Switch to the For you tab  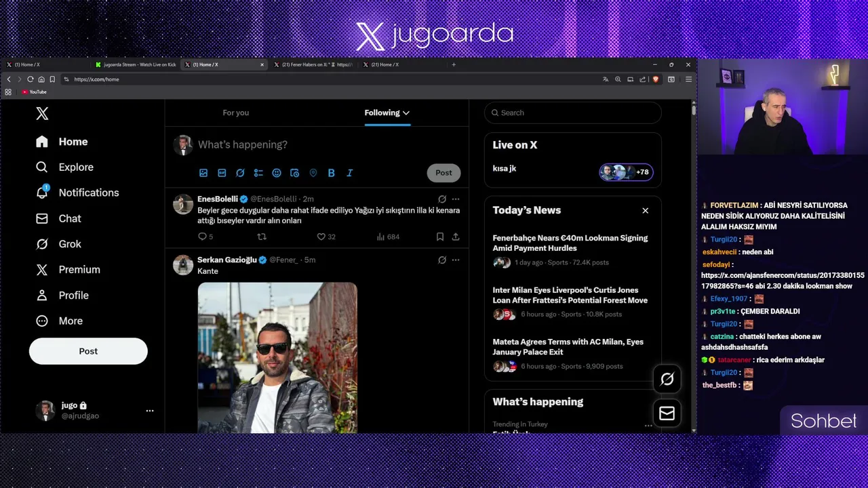point(236,113)
